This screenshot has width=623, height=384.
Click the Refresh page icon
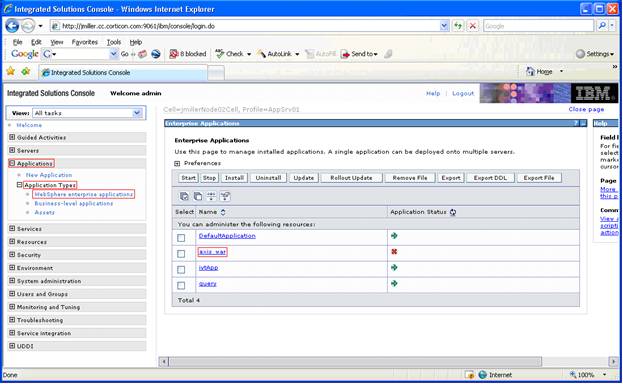click(x=458, y=26)
